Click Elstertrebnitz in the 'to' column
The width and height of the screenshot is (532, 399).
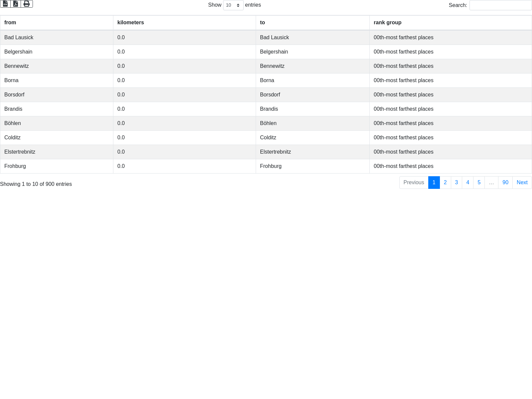click(275, 152)
